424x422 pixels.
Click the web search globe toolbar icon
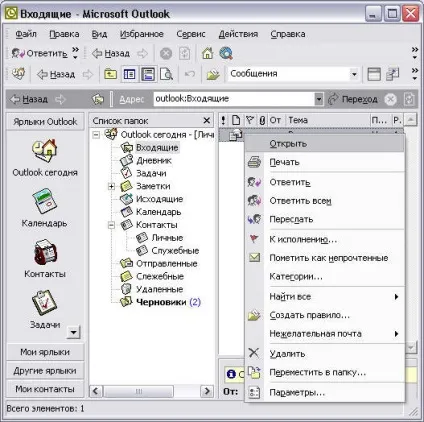226,53
